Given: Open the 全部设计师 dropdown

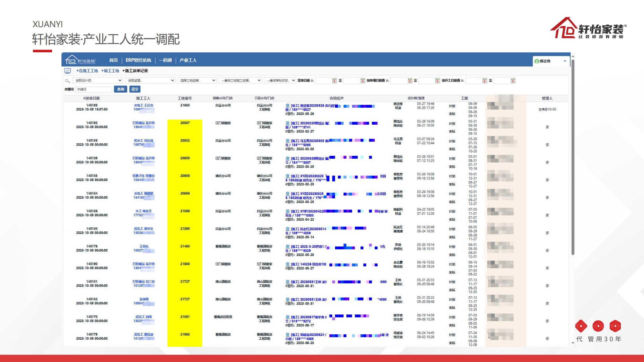Looking at the screenshot, I should click(98, 80).
